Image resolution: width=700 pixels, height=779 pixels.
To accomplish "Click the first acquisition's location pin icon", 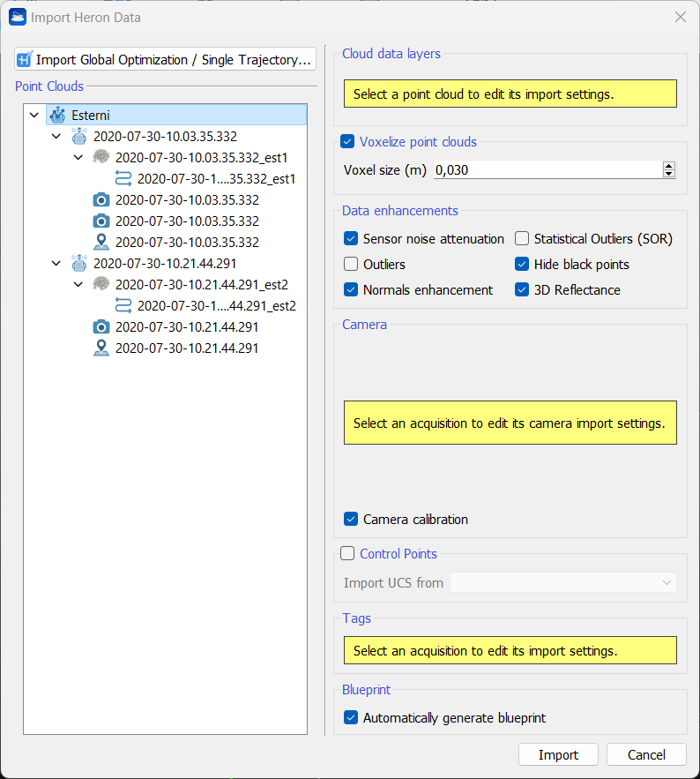I will (101, 242).
